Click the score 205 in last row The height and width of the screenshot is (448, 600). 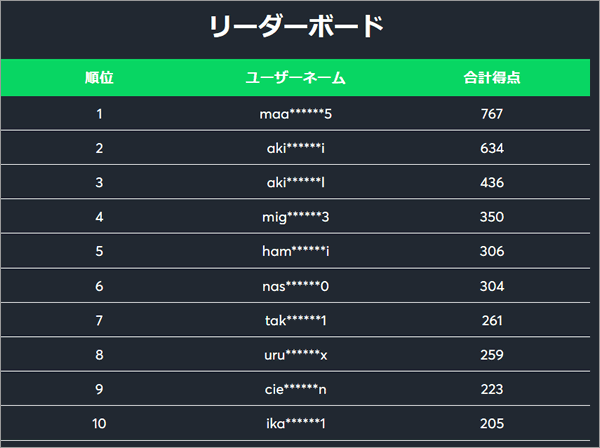(x=492, y=424)
